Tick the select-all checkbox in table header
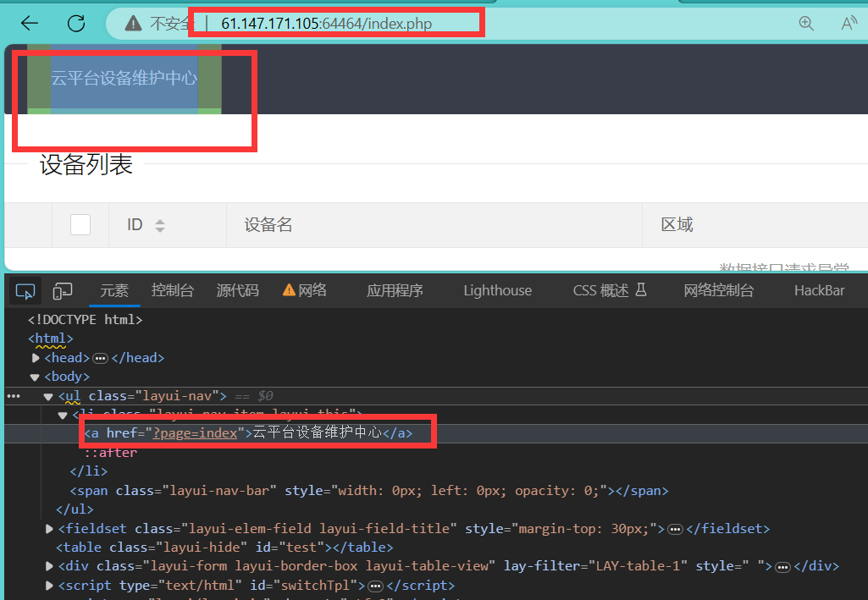 (x=80, y=224)
